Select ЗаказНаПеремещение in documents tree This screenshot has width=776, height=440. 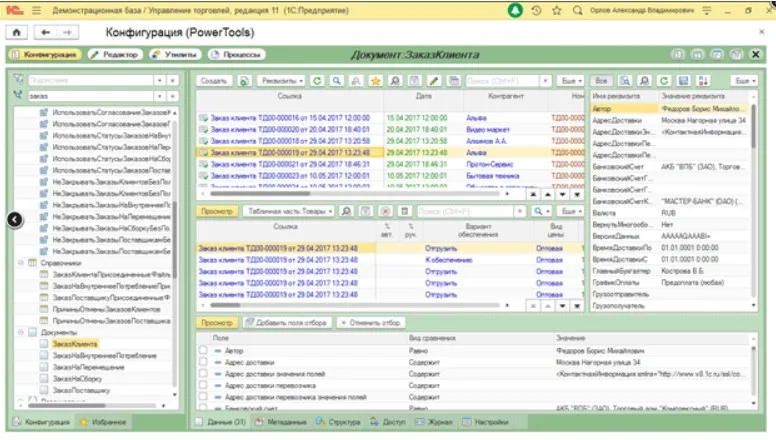coord(89,367)
